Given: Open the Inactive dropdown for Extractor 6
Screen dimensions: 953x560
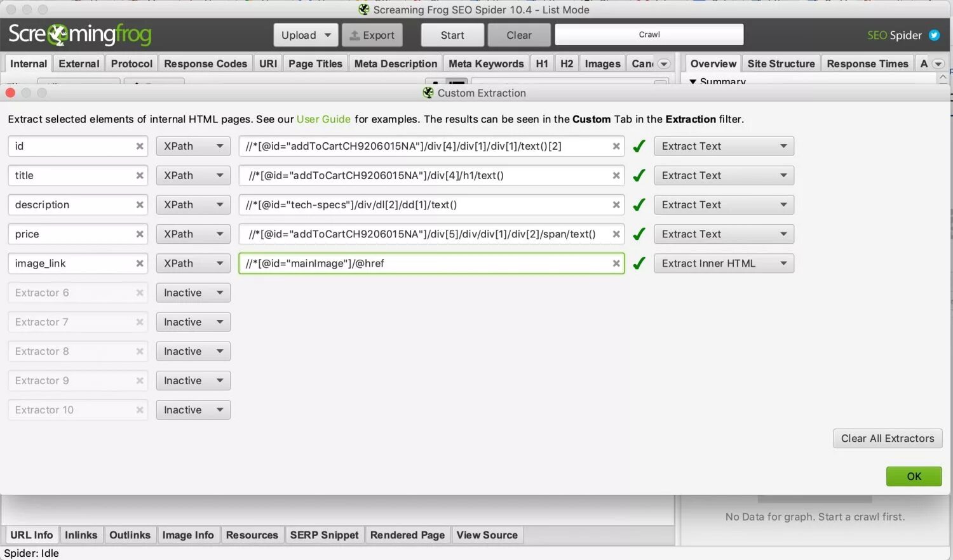Looking at the screenshot, I should 193,293.
